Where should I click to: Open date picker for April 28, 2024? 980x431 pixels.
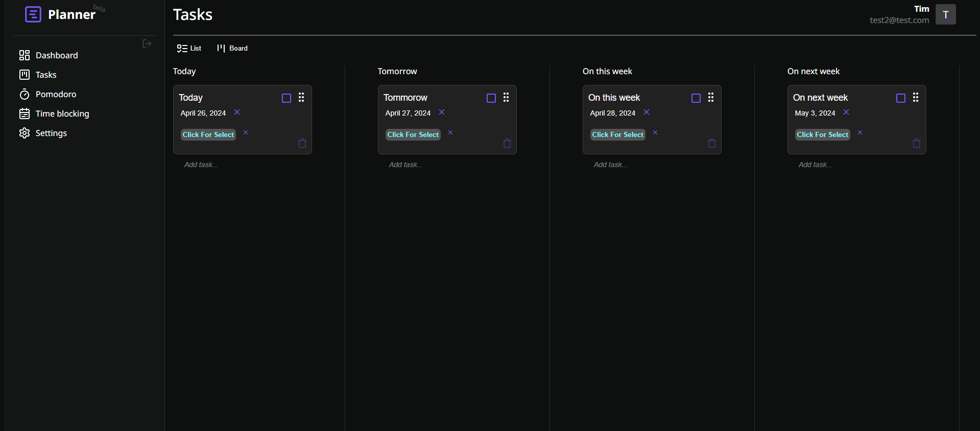[613, 113]
